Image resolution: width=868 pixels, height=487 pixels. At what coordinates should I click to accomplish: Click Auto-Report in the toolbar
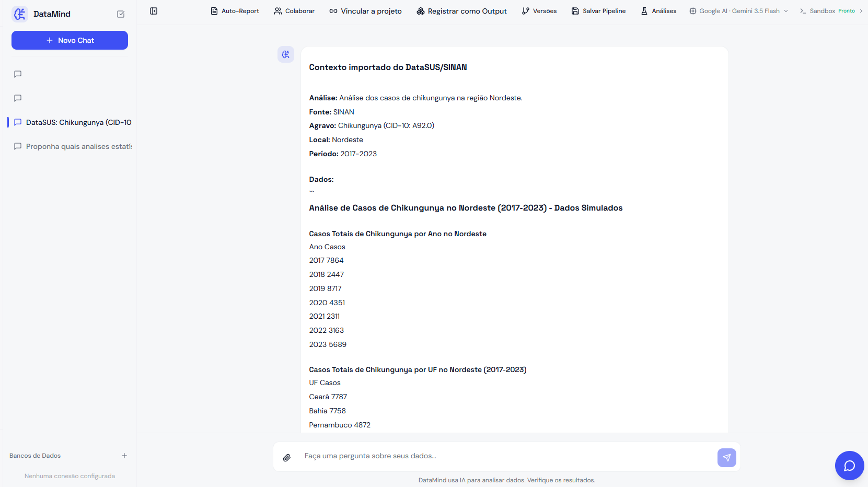click(x=235, y=11)
